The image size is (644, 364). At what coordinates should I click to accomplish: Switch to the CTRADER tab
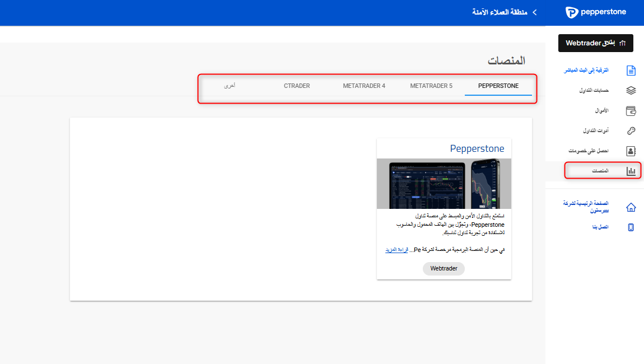[297, 86]
